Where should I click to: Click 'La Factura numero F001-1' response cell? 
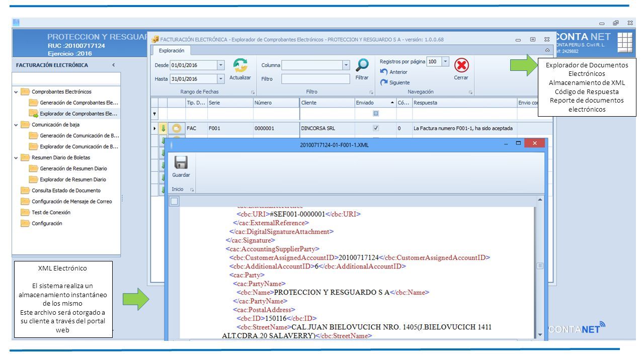click(464, 128)
